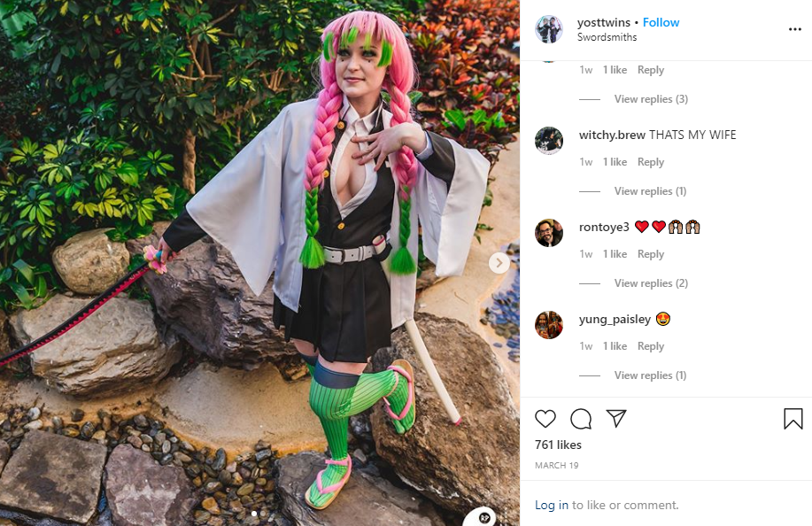The image size is (812, 526).
Task: Select the second carousel dot indicator
Action: [x=263, y=514]
